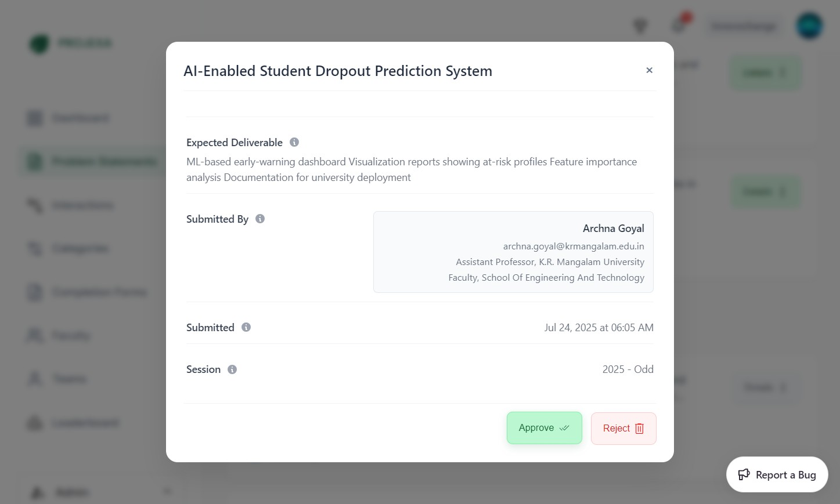Open the Completion Forms sidebar icon
This screenshot has height=504, width=840.
(35, 292)
